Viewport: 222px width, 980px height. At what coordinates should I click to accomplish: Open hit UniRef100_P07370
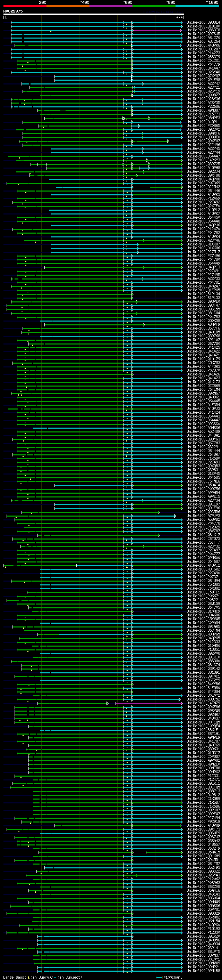click(203, 371)
